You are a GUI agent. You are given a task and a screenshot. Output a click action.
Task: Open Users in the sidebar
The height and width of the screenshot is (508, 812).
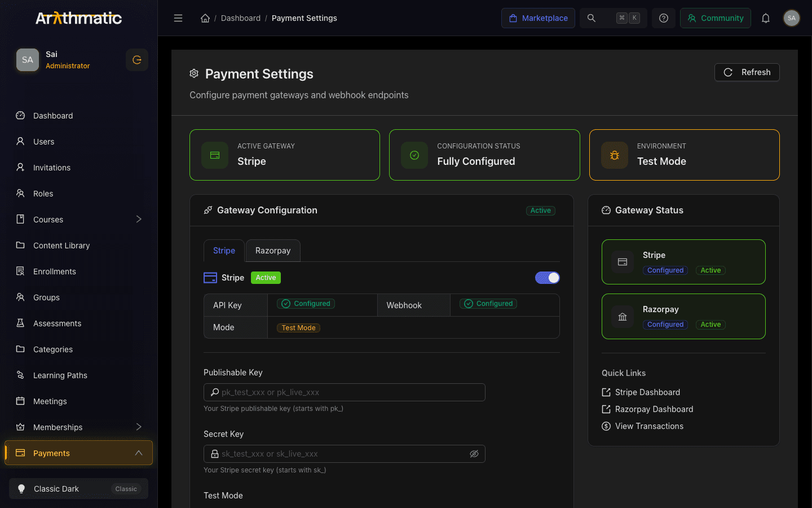(78, 142)
